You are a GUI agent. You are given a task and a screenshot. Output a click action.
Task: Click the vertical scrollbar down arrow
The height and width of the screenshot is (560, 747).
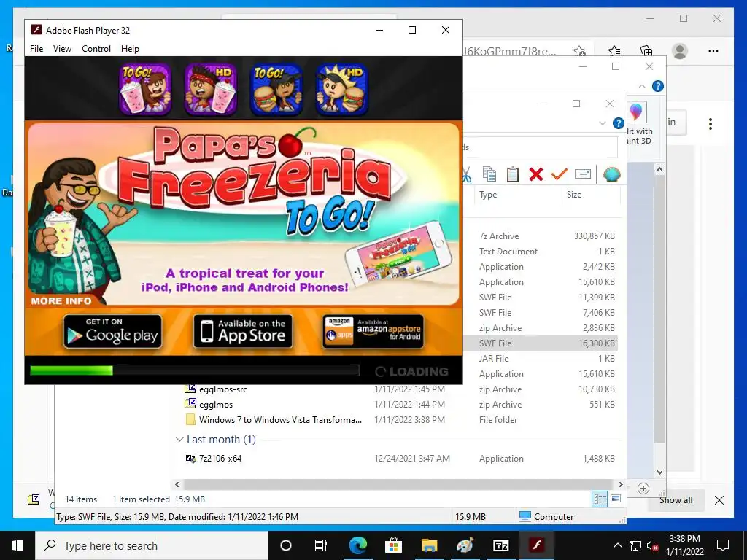pyautogui.click(x=659, y=472)
